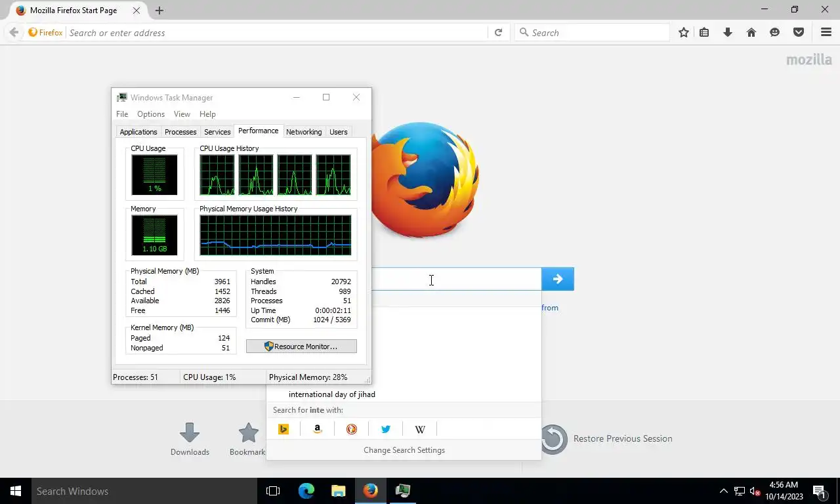The width and height of the screenshot is (840, 504).
Task: Click the Pocket icon in toolbar
Action: click(799, 32)
